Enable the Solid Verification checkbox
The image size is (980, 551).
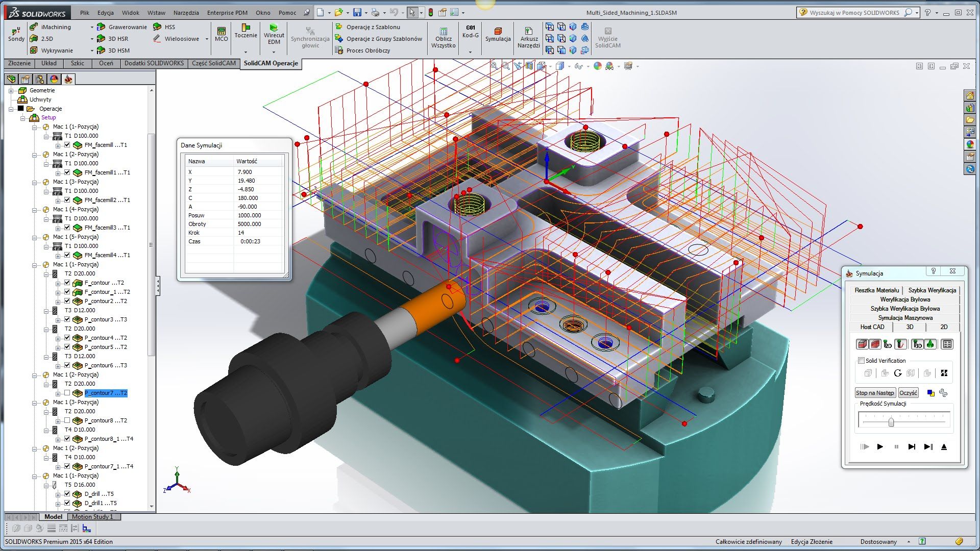click(862, 361)
